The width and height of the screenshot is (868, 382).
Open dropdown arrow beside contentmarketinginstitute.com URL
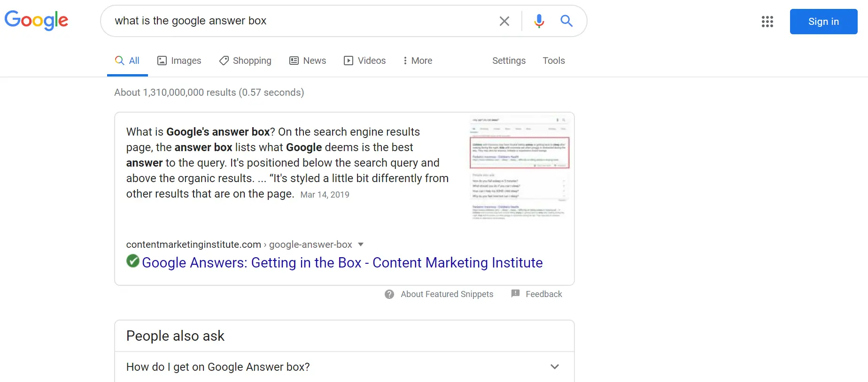point(361,244)
